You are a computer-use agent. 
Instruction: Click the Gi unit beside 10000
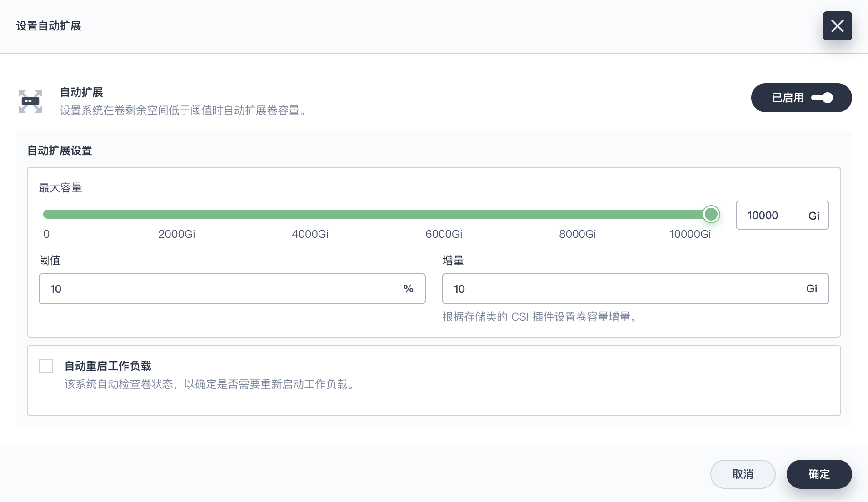tap(813, 216)
